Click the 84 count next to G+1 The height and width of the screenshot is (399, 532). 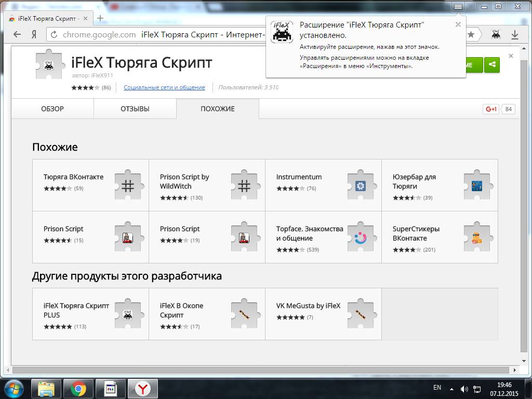point(508,109)
